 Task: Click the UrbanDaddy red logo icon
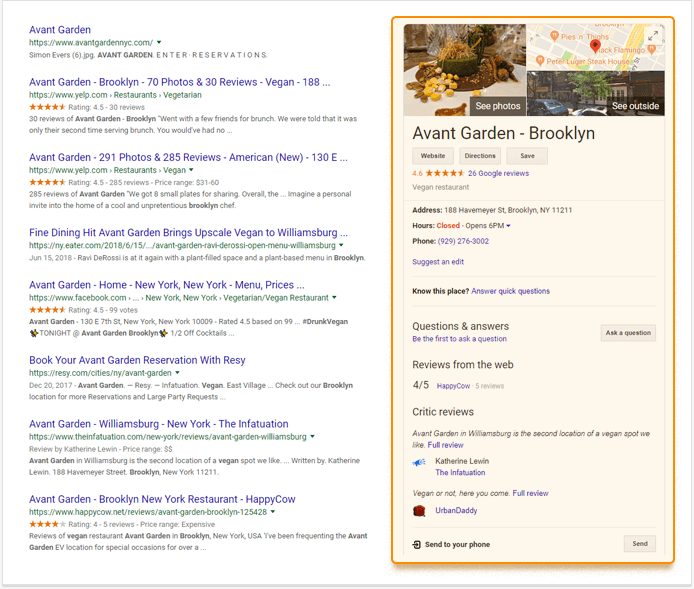(x=419, y=511)
